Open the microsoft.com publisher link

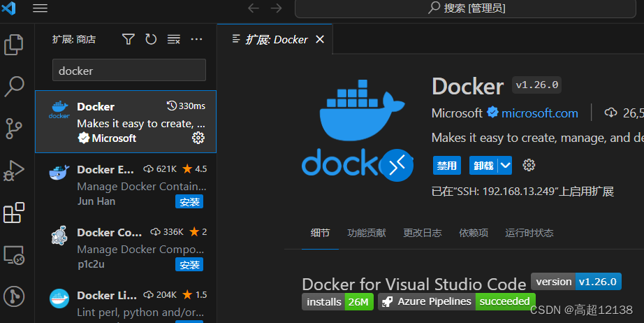540,113
